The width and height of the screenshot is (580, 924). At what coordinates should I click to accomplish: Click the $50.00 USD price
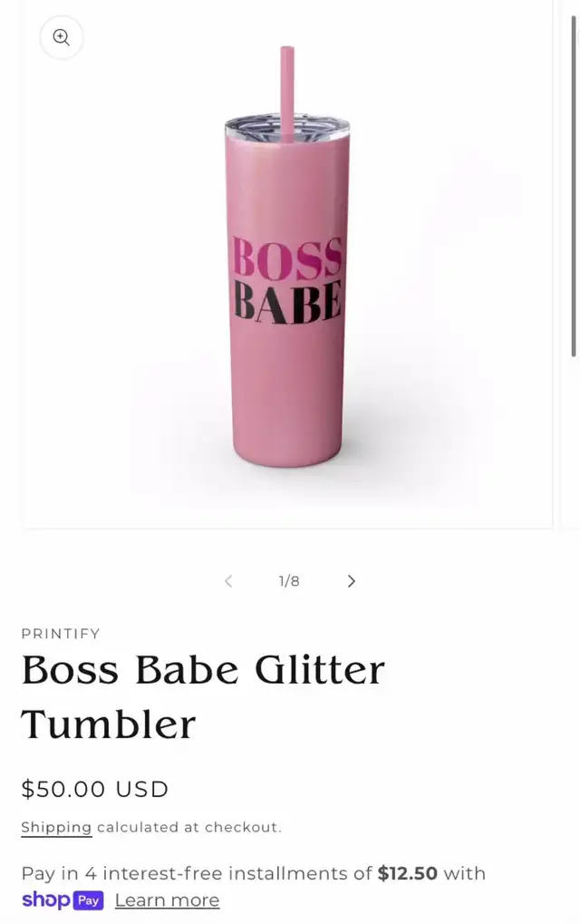[95, 789]
